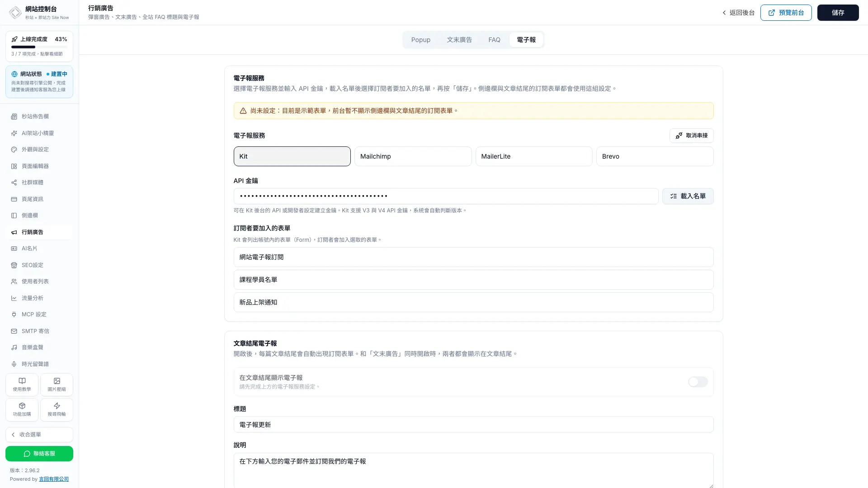868x488 pixels.
Task: Open the 圖片壓縮 tool
Action: [x=57, y=385]
